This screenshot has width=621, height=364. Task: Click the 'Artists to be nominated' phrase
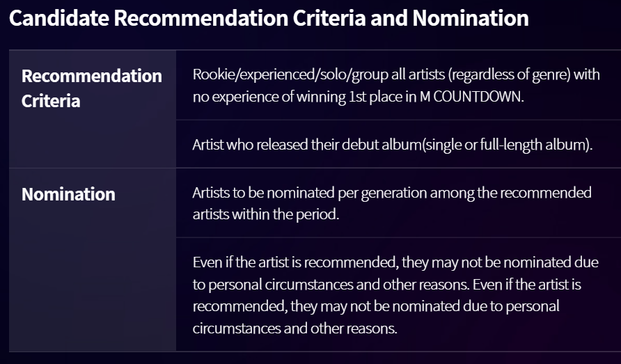point(263,193)
